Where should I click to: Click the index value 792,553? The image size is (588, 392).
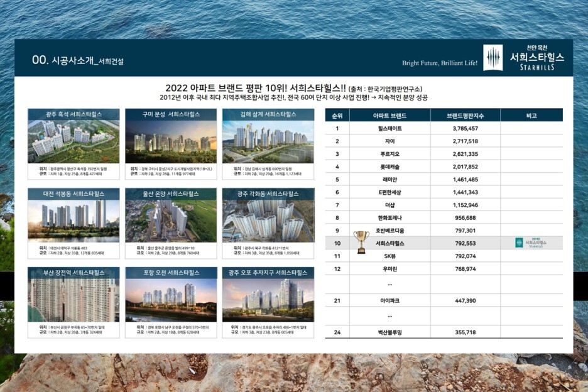[465, 243]
